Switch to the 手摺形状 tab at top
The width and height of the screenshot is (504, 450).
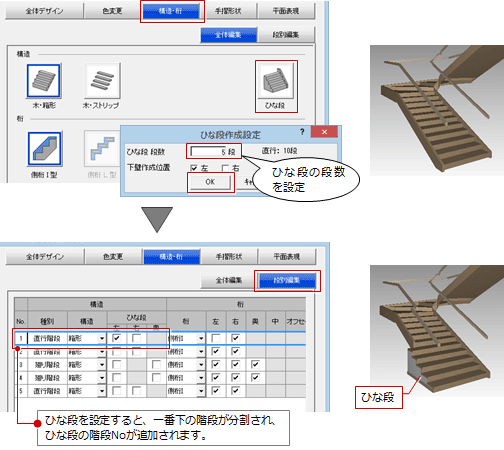click(228, 11)
